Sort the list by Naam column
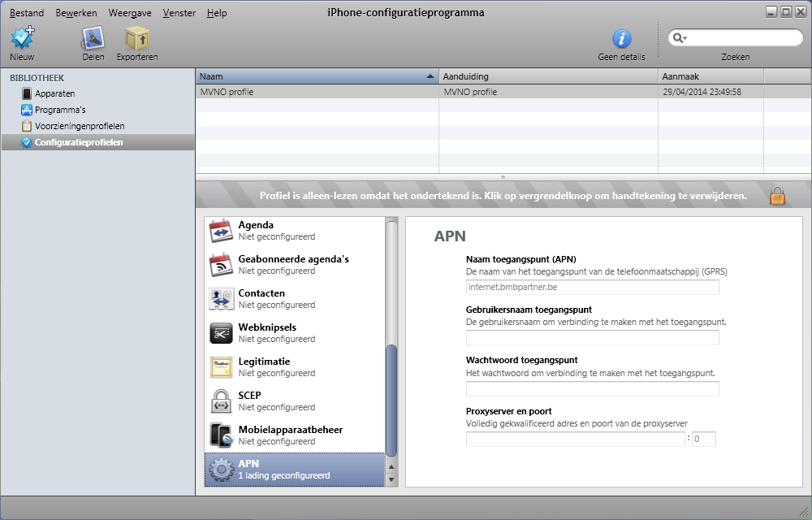812x520 pixels. click(x=317, y=76)
